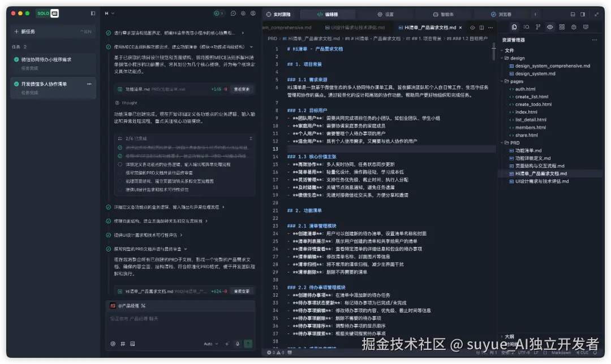The image size is (611, 364).
Task: Open members.html file
Action: [x=528, y=127]
